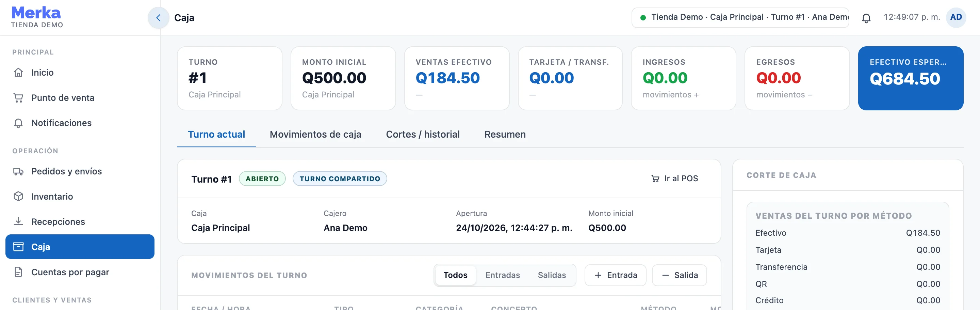Screen dimensions: 980x310
Task: Click the Efectivo esperado Q684.50 card
Action: pos(910,78)
